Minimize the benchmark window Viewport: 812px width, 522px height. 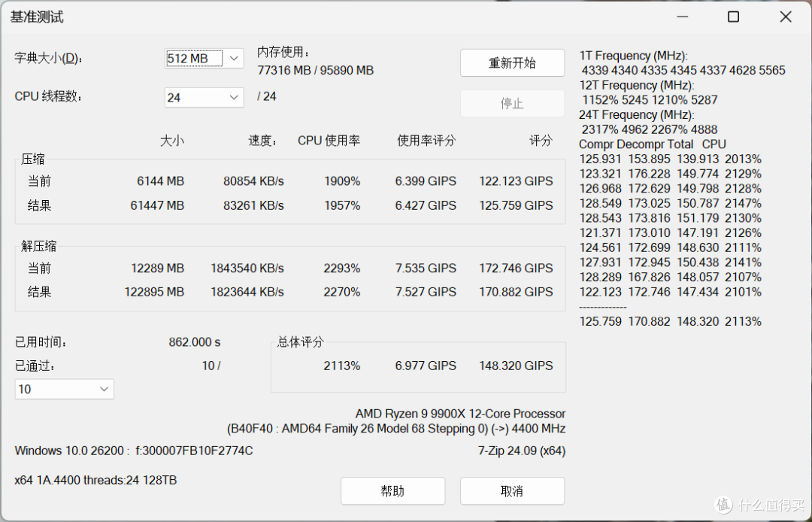(683, 17)
